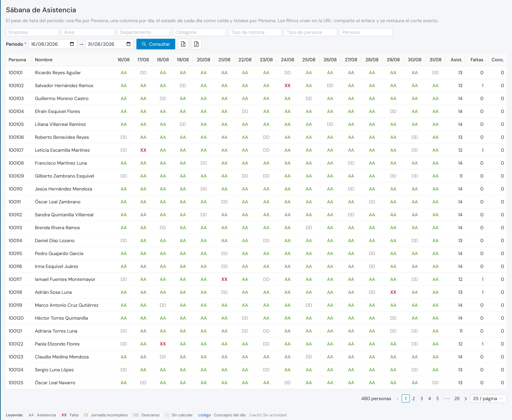
Task: Export the sheet to PDF file icon
Action: click(x=196, y=44)
